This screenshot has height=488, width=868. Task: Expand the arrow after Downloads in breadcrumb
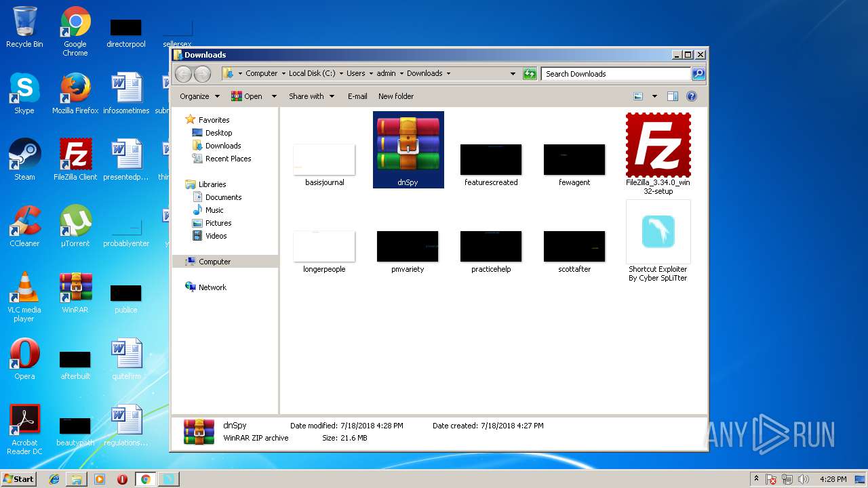[x=448, y=73]
